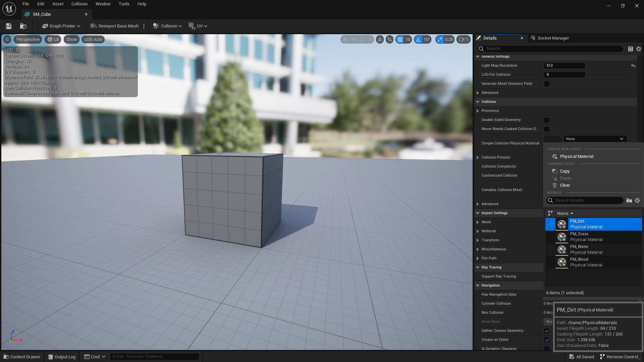Click the Perspective viewport mode pill
The image size is (644, 362).
click(x=28, y=39)
